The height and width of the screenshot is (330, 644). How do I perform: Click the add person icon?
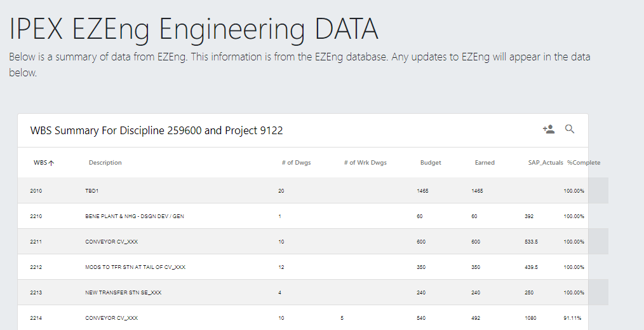point(549,130)
